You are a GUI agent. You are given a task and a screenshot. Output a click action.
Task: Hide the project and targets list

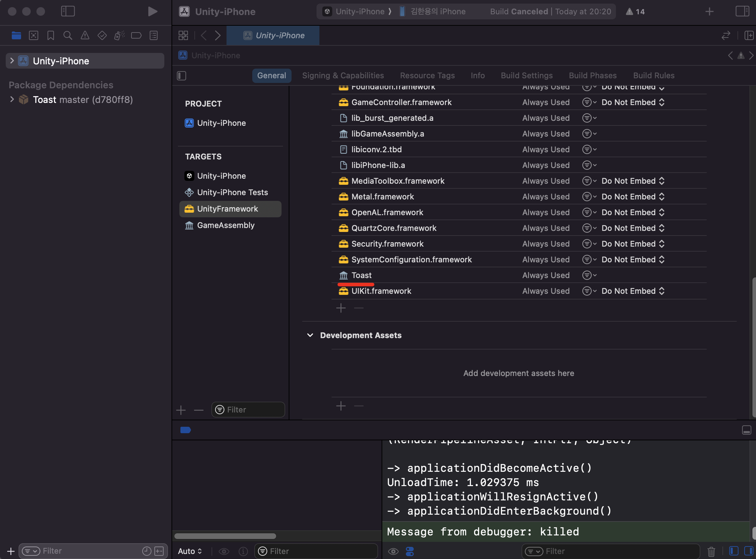181,76
